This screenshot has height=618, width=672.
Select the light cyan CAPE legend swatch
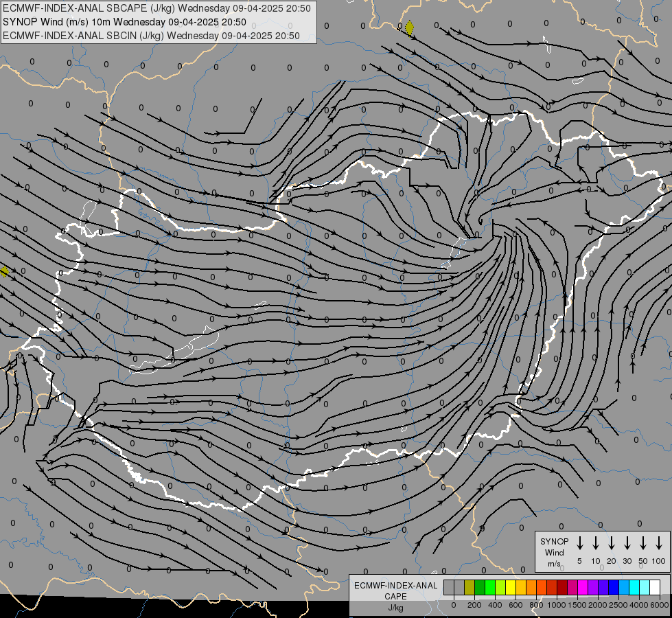[645, 587]
